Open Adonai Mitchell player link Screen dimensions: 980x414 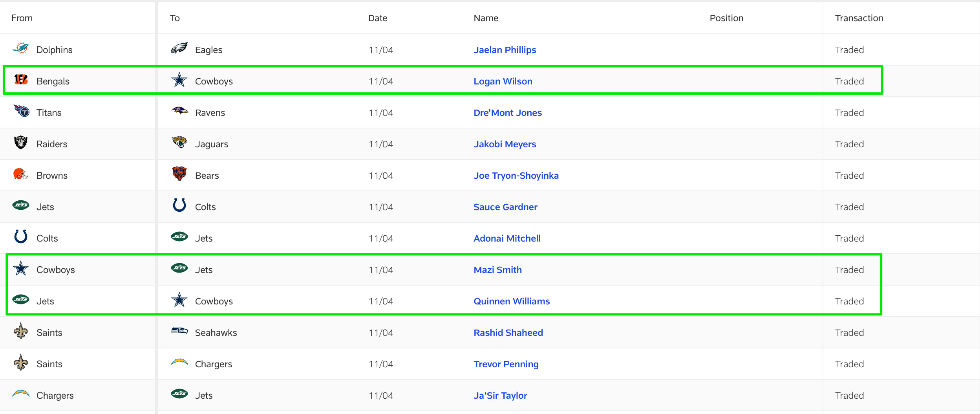[507, 238]
